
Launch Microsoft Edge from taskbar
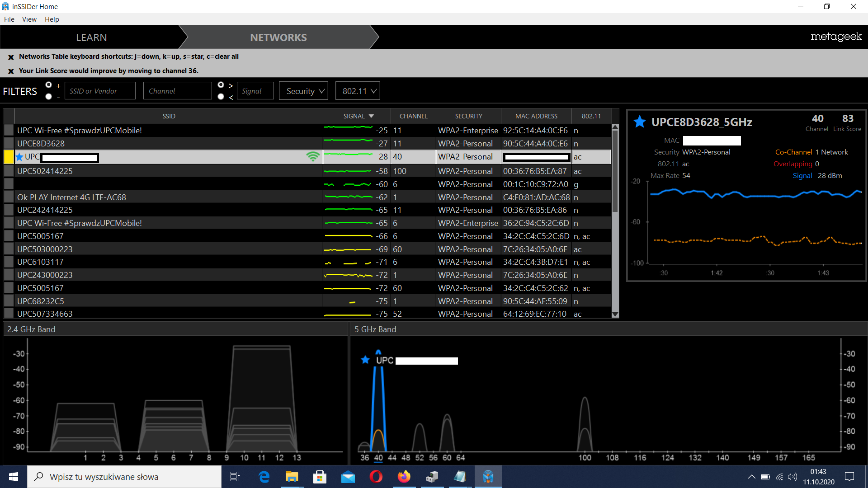(x=264, y=477)
